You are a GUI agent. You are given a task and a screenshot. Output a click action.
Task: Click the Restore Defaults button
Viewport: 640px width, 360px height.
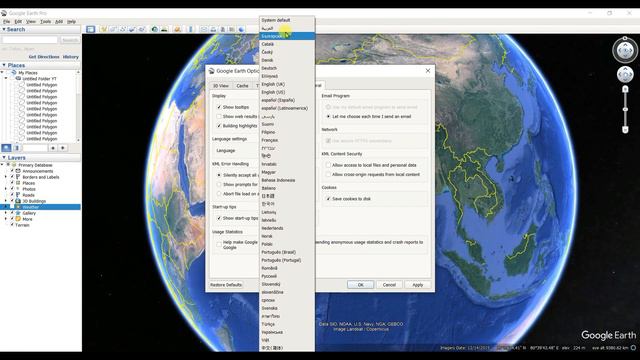click(x=226, y=285)
